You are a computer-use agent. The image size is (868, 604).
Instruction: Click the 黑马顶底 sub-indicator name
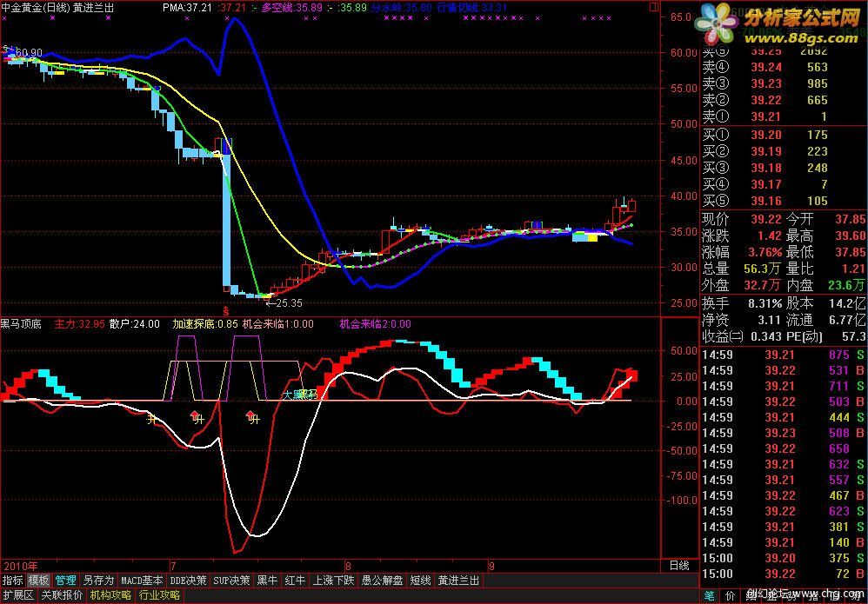click(x=21, y=323)
